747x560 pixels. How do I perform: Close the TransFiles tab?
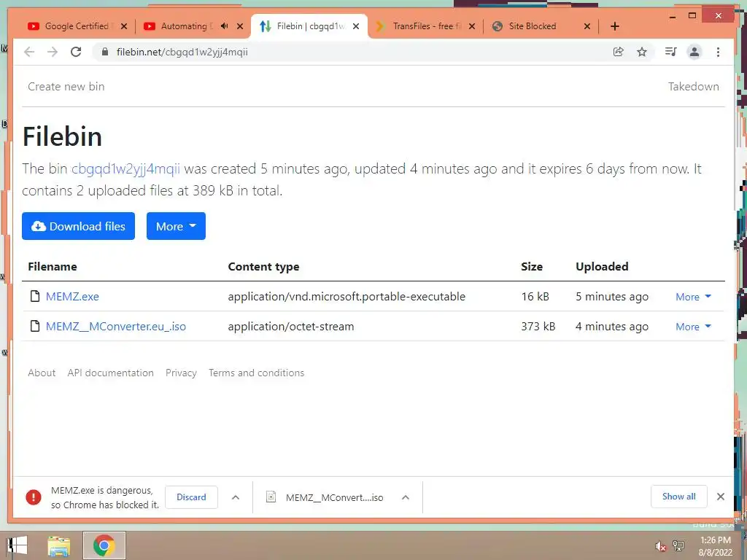[x=472, y=26]
